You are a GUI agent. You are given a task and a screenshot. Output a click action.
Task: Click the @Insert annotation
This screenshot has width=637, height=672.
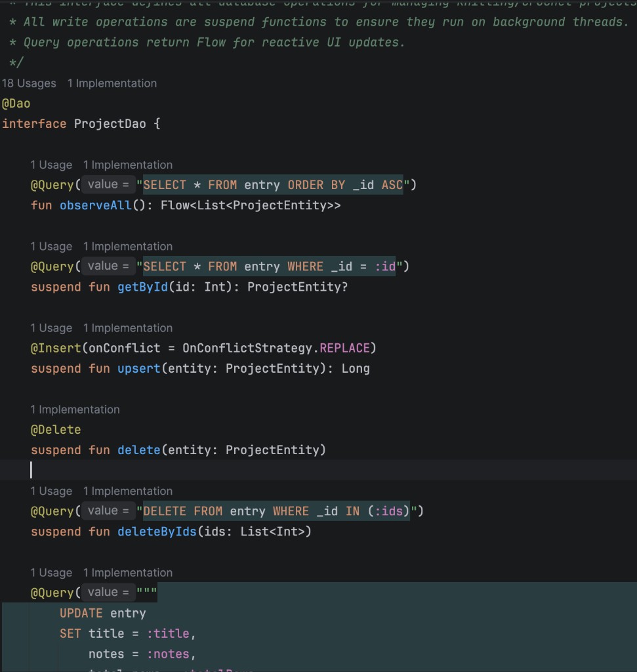click(56, 348)
